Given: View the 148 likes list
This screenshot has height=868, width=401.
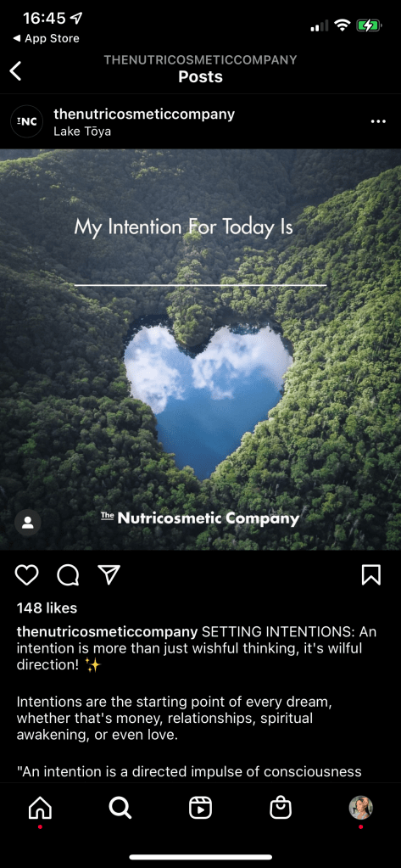Looking at the screenshot, I should (47, 608).
